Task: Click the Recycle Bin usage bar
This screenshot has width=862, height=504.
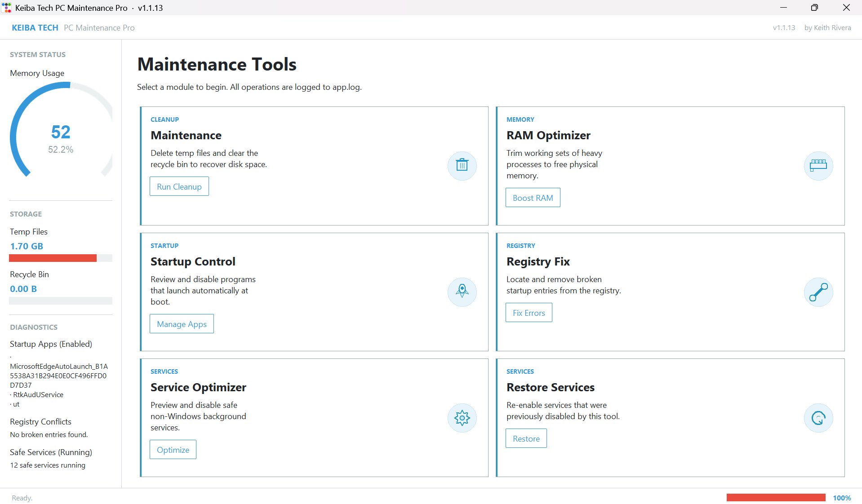Action: (x=61, y=301)
